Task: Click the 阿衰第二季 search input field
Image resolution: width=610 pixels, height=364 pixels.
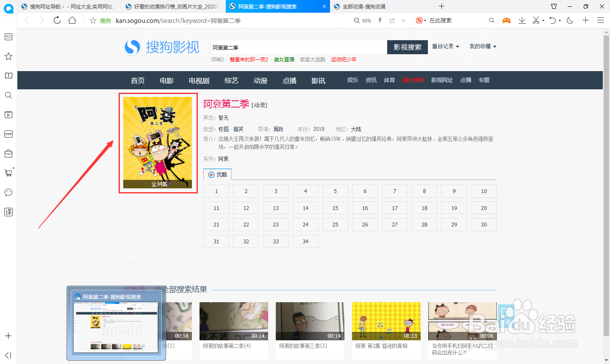Action: [x=299, y=47]
